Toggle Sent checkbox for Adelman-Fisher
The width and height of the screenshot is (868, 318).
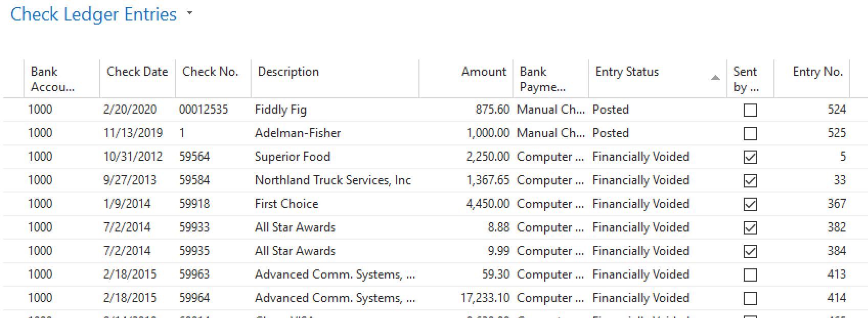point(750,134)
